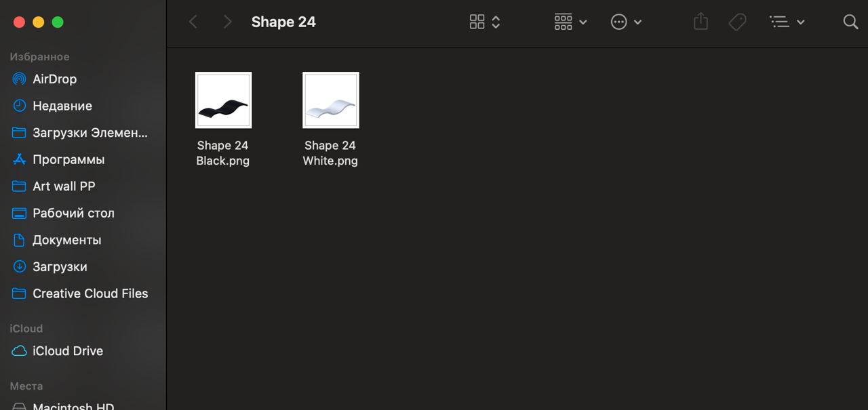Open Программы in sidebar
This screenshot has height=410, width=868.
coord(68,160)
